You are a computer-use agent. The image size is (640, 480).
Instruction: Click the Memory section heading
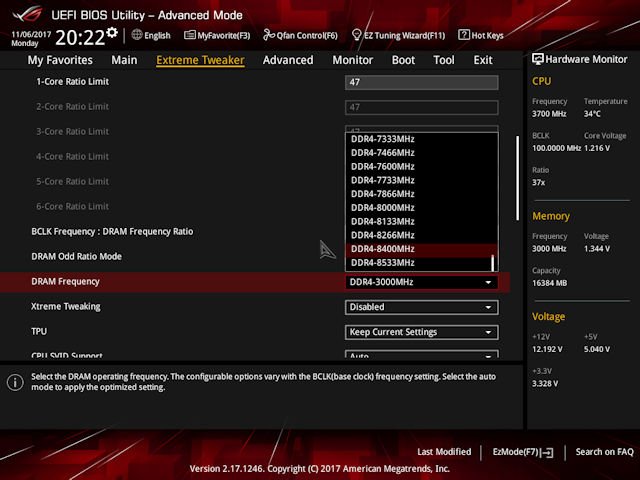pos(551,216)
